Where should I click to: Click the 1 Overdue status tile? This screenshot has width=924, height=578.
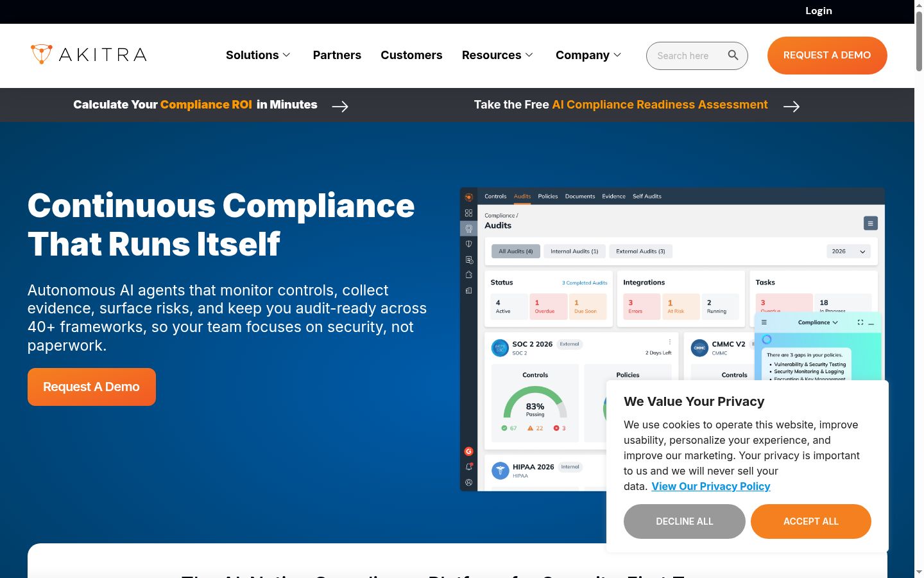(549, 306)
